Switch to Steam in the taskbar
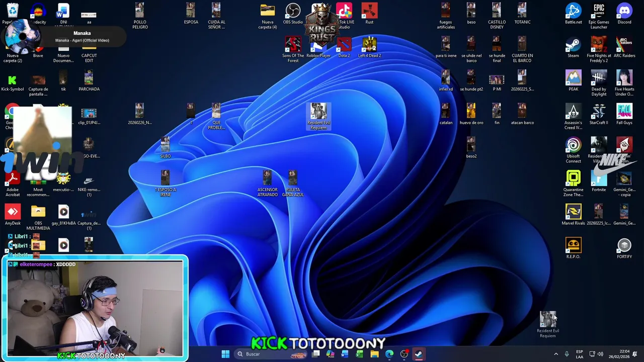 (x=419, y=354)
